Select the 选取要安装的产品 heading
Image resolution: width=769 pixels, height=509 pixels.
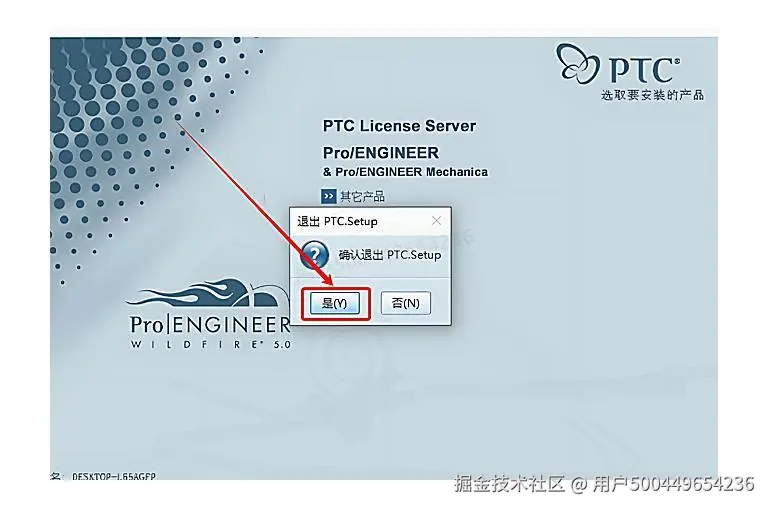tap(652, 95)
